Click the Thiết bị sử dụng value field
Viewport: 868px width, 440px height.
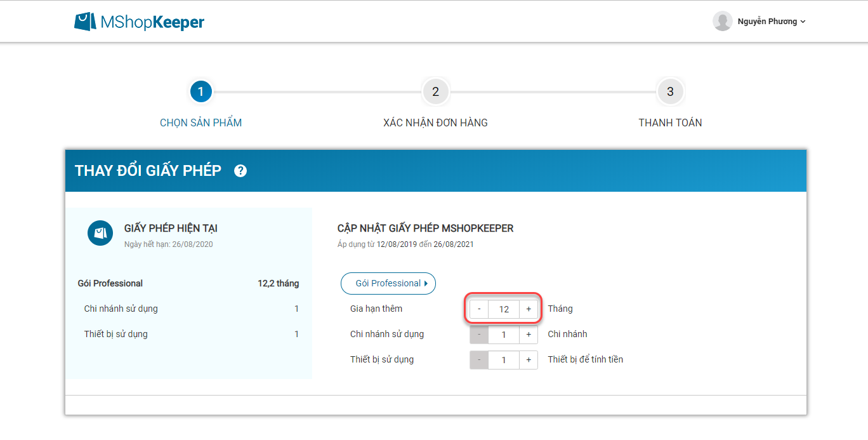click(504, 360)
